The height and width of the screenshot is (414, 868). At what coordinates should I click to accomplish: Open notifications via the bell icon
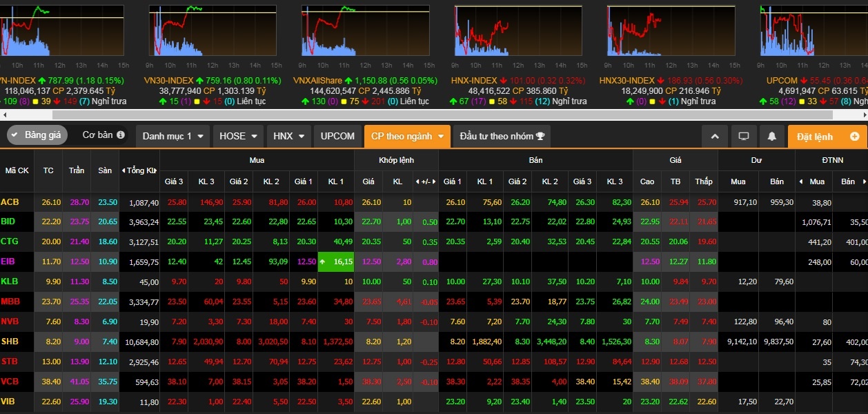771,136
